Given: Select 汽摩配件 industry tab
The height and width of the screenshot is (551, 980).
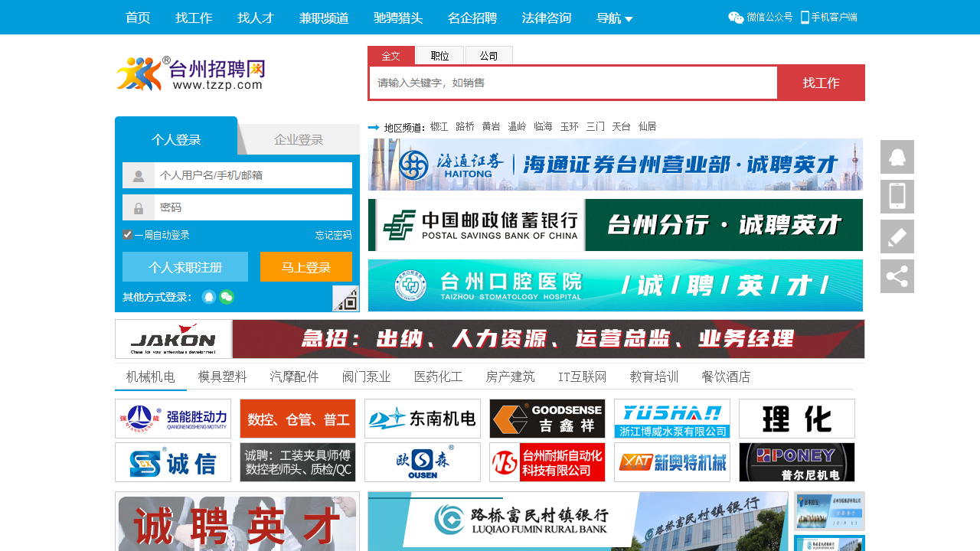Looking at the screenshot, I should (x=295, y=377).
